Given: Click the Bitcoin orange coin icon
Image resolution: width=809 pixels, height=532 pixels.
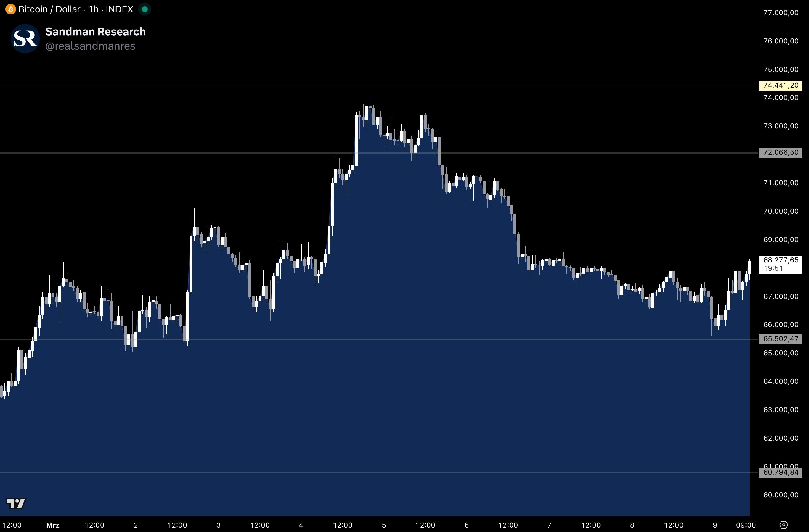Looking at the screenshot, I should [10, 9].
